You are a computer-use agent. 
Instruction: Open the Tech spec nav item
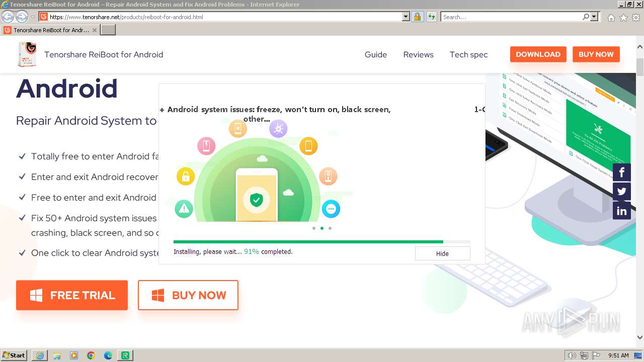[x=468, y=54]
